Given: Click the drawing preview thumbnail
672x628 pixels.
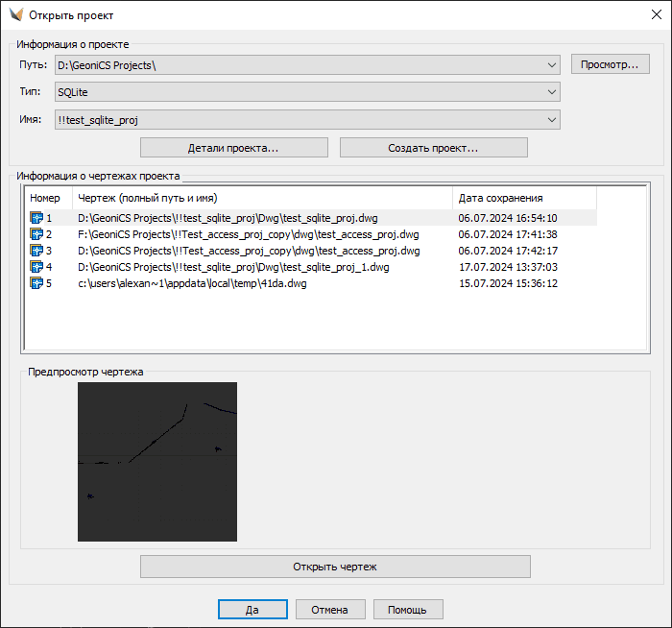Looking at the screenshot, I should pos(157,462).
